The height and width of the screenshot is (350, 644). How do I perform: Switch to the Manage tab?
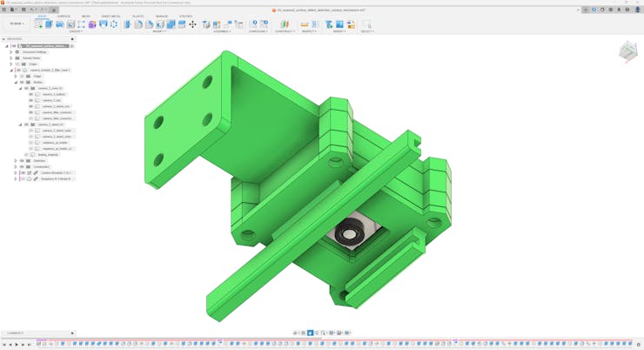point(161,16)
